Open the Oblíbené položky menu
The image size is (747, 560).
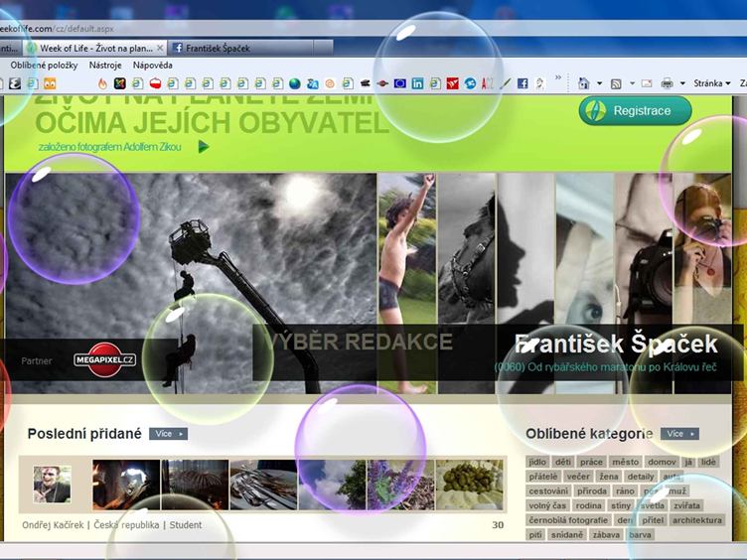[x=44, y=66]
